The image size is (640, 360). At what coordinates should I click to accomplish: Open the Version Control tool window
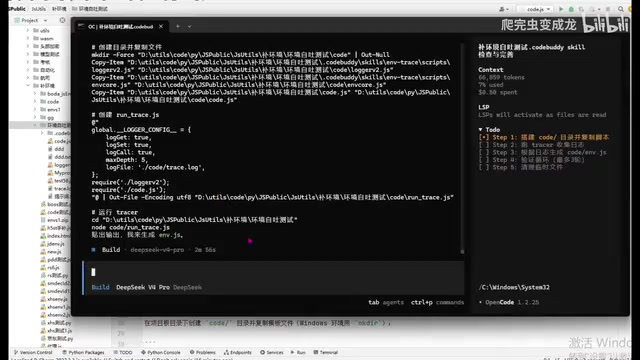click(x=33, y=352)
